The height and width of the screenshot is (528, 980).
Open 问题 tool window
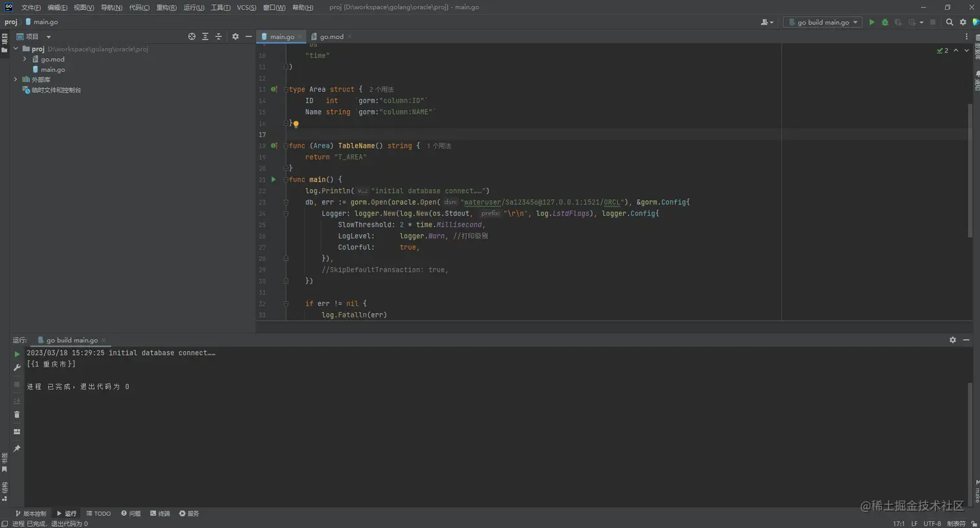point(131,514)
